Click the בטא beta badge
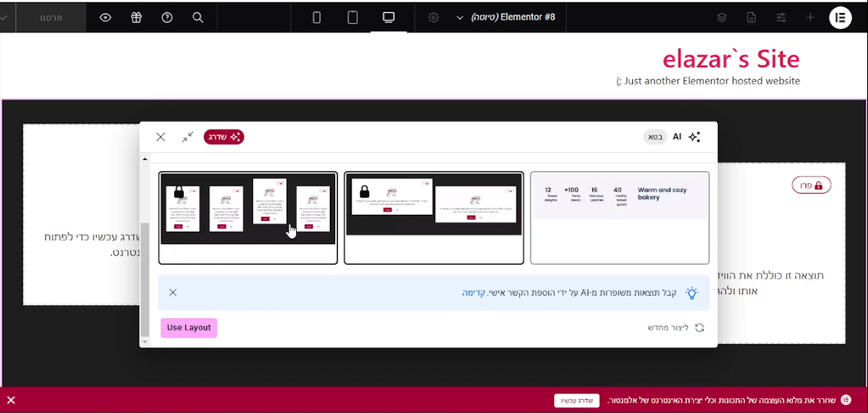868x413 pixels. [655, 137]
